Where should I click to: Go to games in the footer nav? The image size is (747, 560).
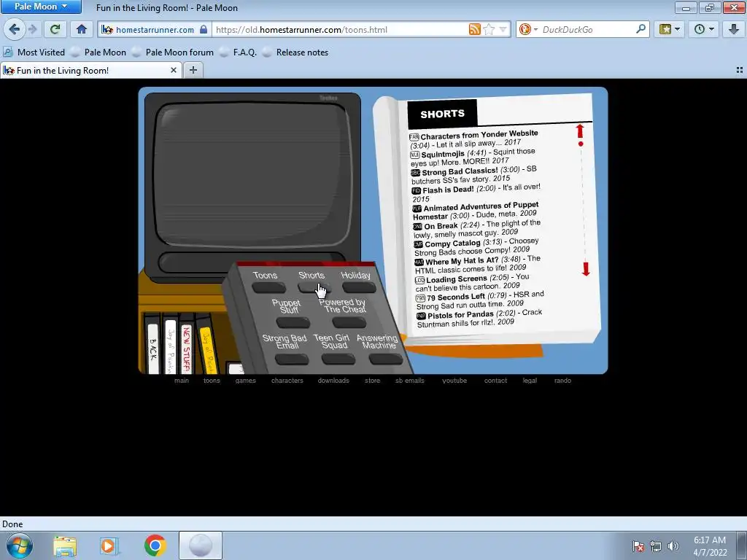(x=245, y=381)
